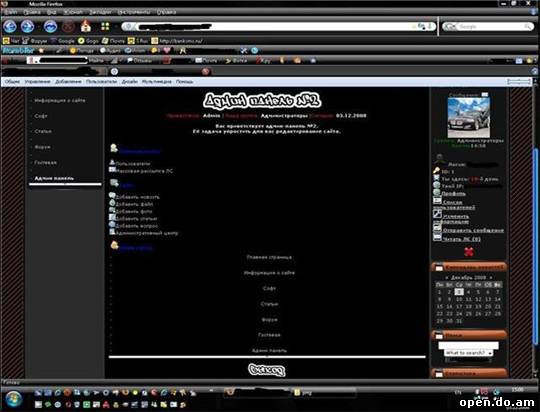Viewport: 540px width, 412px height.
Task: Open Отправить сообщение link in profile block
Action: tap(473, 230)
